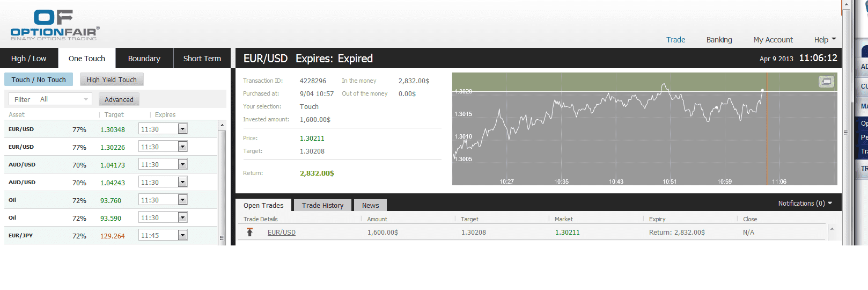Viewport: 868px width, 290px height.
Task: Open the EUR/JPY 11:45 expiry dropdown
Action: coord(182,235)
